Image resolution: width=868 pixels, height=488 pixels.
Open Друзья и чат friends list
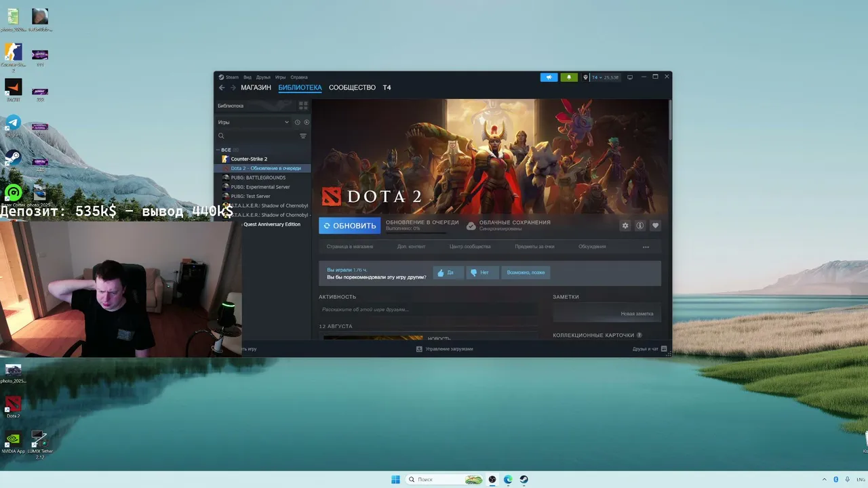pyautogui.click(x=650, y=349)
